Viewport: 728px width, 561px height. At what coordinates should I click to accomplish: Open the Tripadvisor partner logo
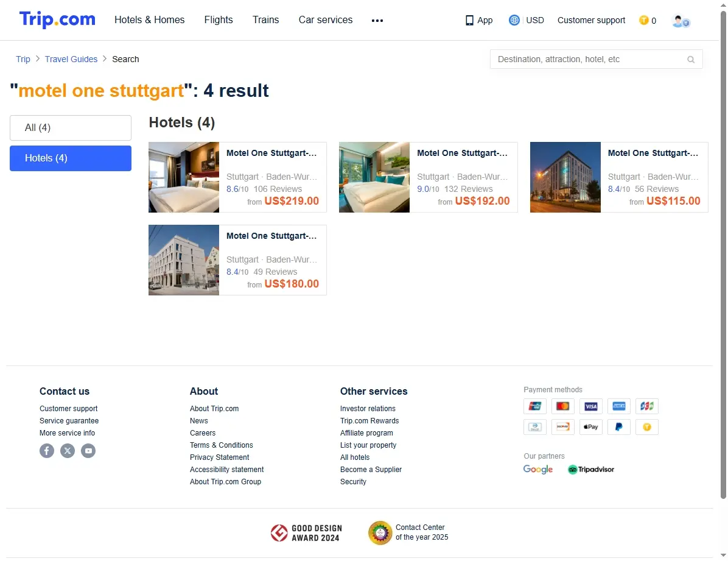click(x=590, y=470)
